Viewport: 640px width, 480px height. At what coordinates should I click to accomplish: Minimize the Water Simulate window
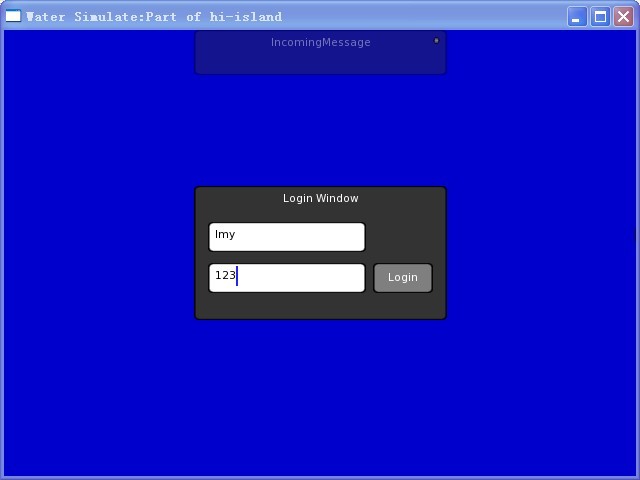click(x=577, y=17)
